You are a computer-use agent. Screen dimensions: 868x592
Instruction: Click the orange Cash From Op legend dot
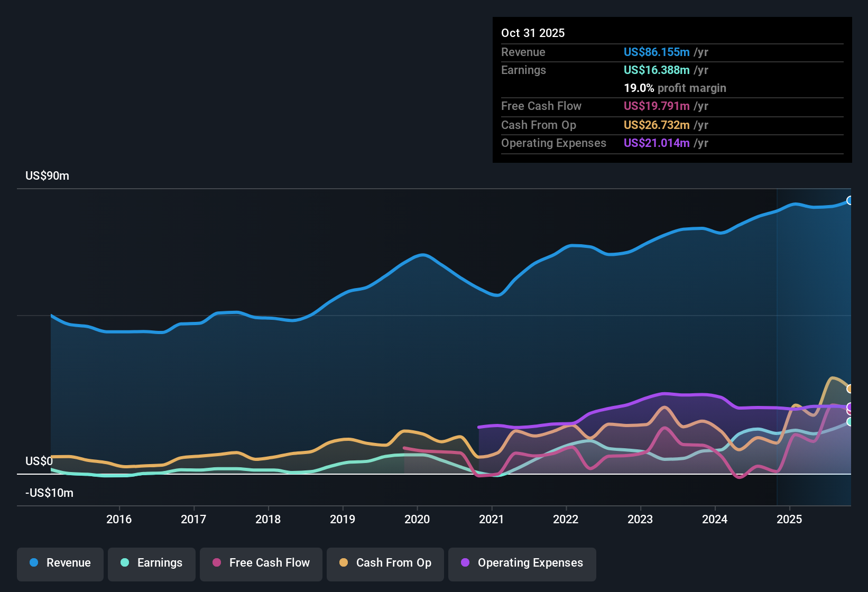(343, 563)
